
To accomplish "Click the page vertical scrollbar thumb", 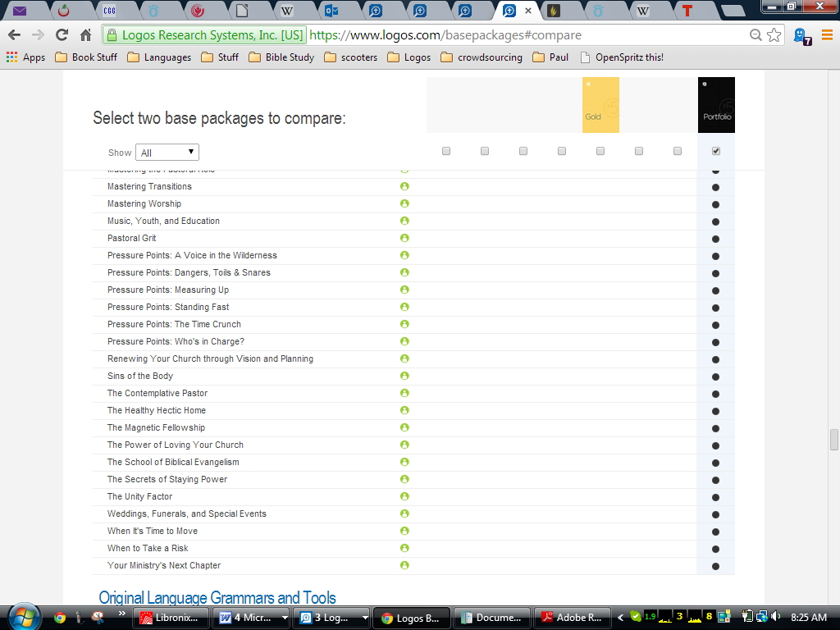I will 834,440.
